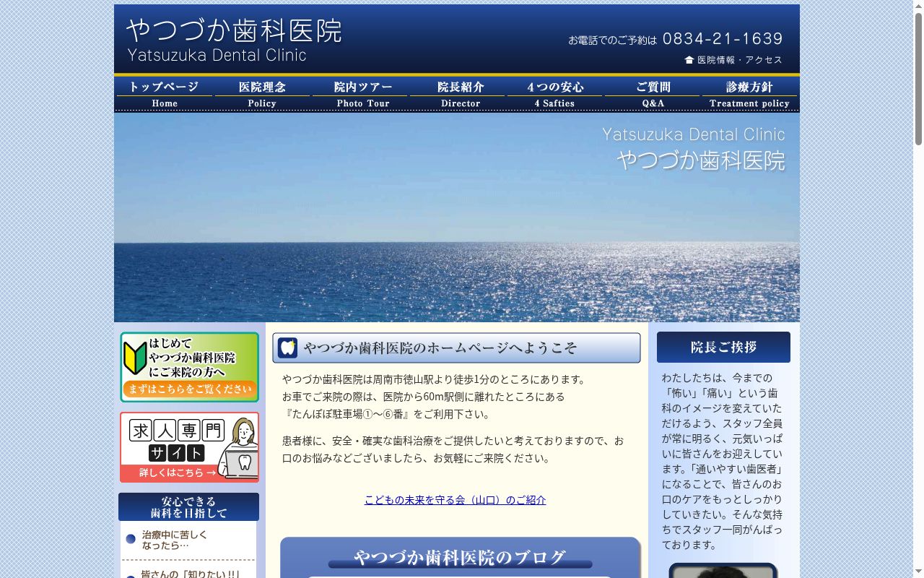924x578 pixels.
Task: Click the house icon beside 医院情報・アクセス
Action: pyautogui.click(x=689, y=60)
